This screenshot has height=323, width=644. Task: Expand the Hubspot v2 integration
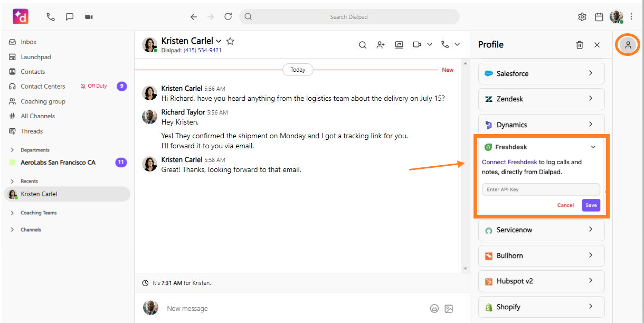pyautogui.click(x=542, y=281)
